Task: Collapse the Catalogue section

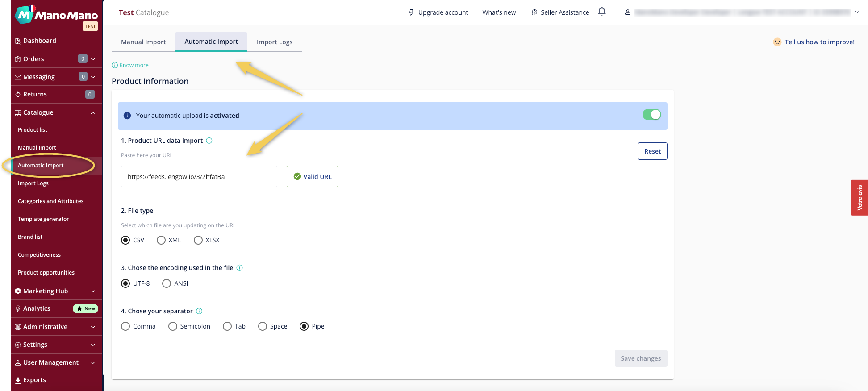Action: coord(93,112)
